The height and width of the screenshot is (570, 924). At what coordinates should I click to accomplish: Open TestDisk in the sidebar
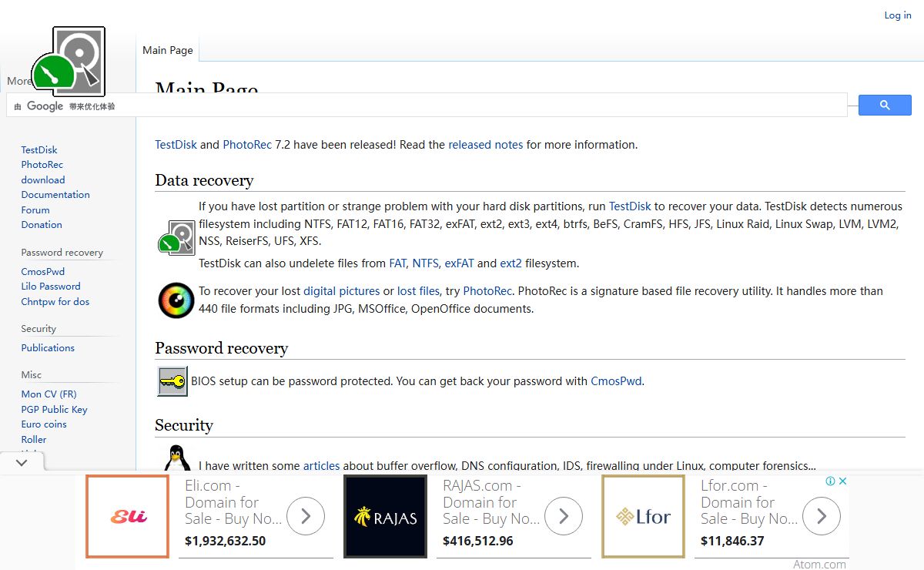[x=39, y=150]
